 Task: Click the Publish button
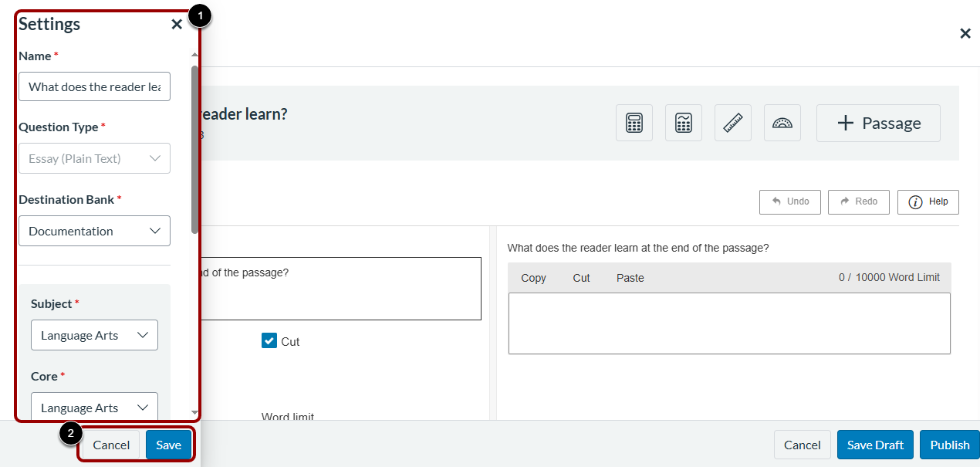949,445
